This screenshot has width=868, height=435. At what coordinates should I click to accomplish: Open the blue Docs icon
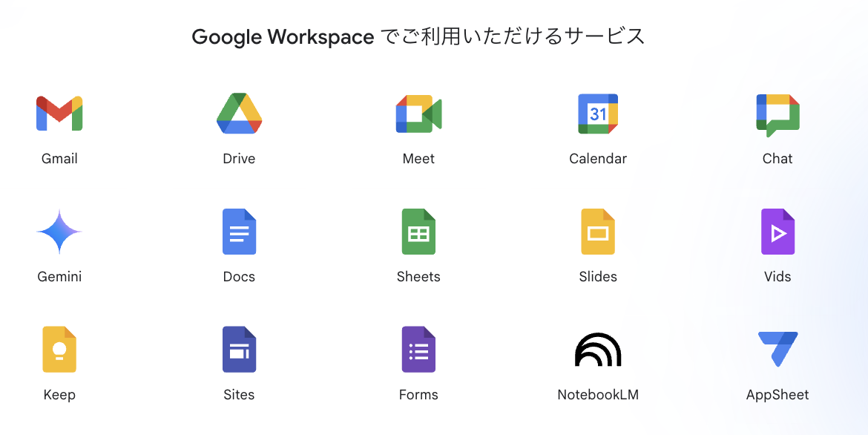tap(239, 232)
